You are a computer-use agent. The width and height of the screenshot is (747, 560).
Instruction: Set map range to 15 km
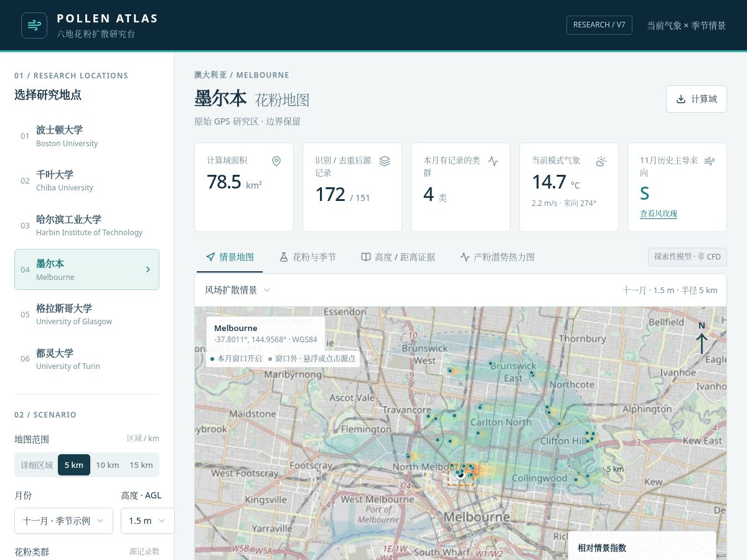141,465
